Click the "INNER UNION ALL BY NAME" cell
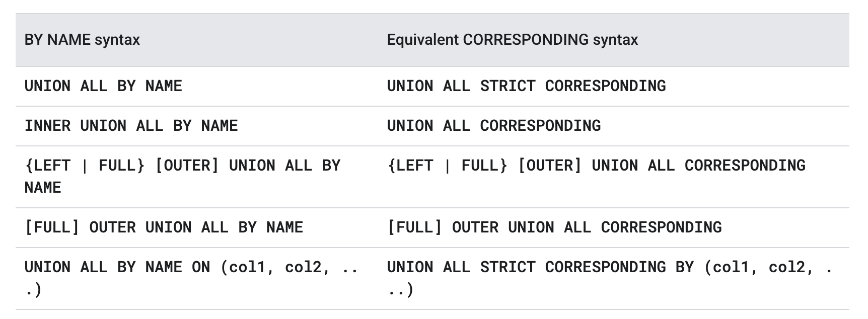The height and width of the screenshot is (319, 868). coord(131,126)
